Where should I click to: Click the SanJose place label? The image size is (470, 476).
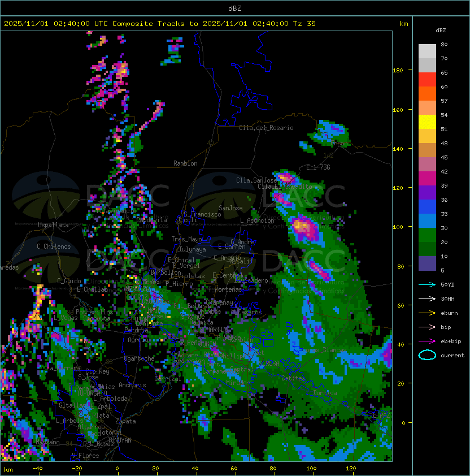click(230, 208)
